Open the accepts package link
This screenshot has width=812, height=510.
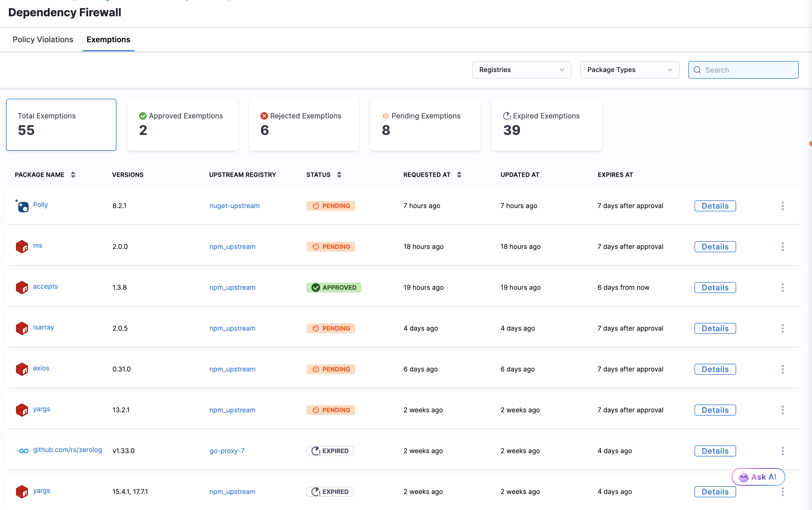point(46,286)
